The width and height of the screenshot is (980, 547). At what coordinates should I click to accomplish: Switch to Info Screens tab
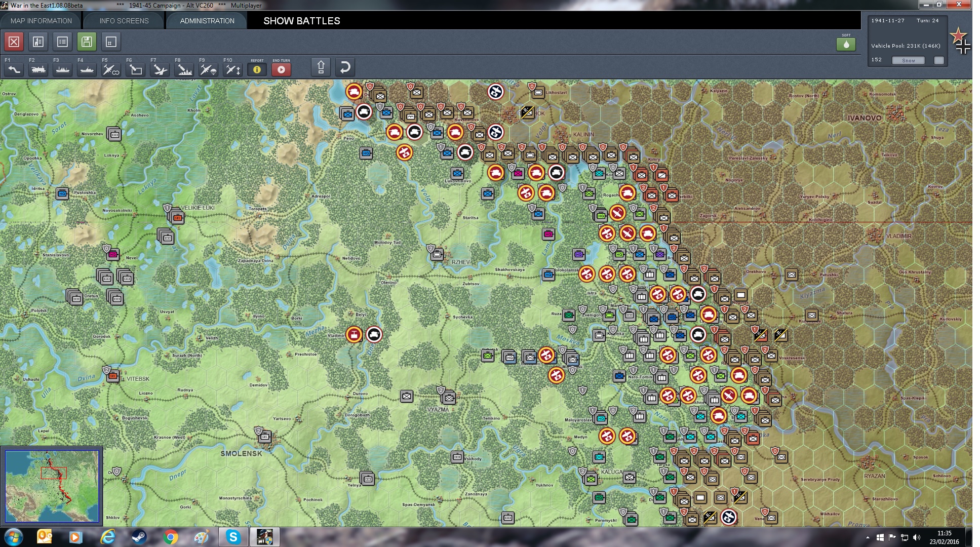click(x=124, y=21)
